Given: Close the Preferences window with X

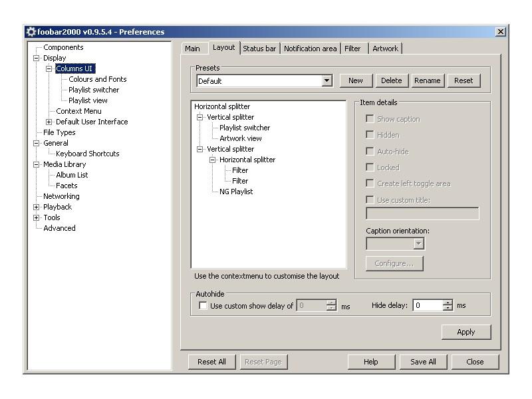Looking at the screenshot, I should [x=501, y=31].
